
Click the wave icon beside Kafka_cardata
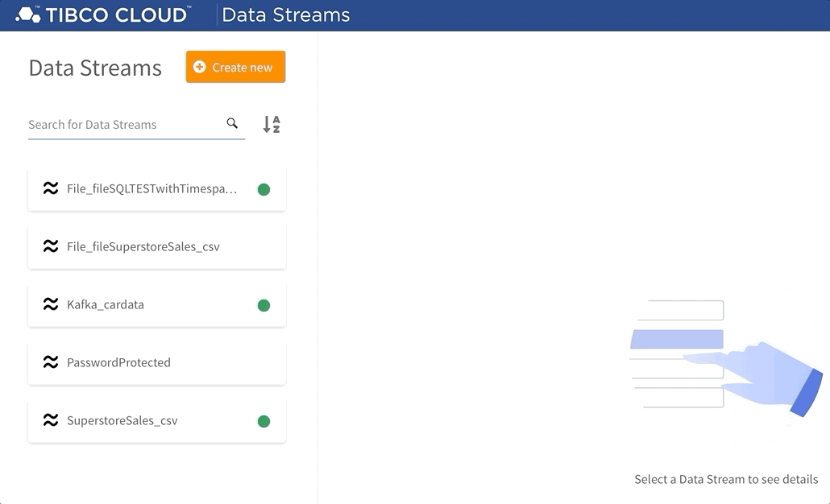[51, 305]
